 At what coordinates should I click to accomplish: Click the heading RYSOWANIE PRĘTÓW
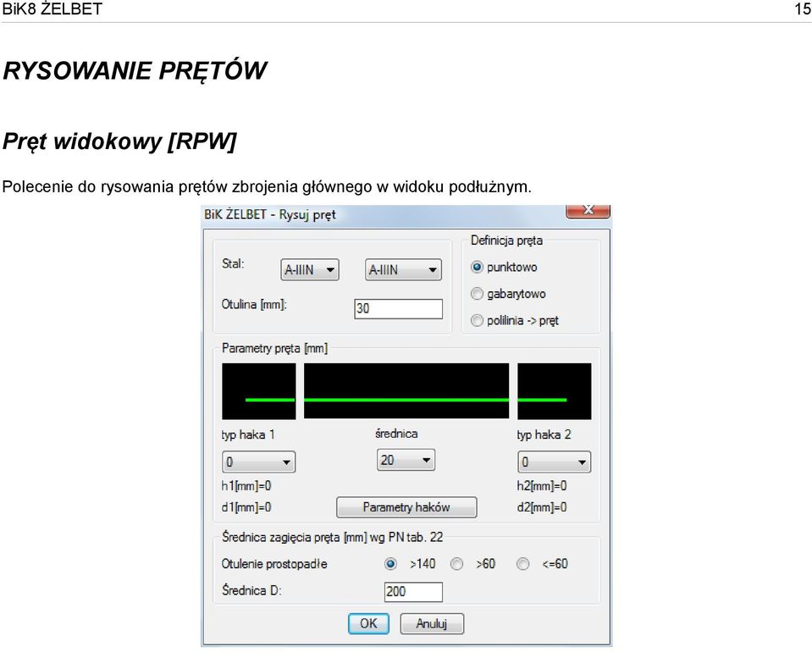click(x=135, y=71)
